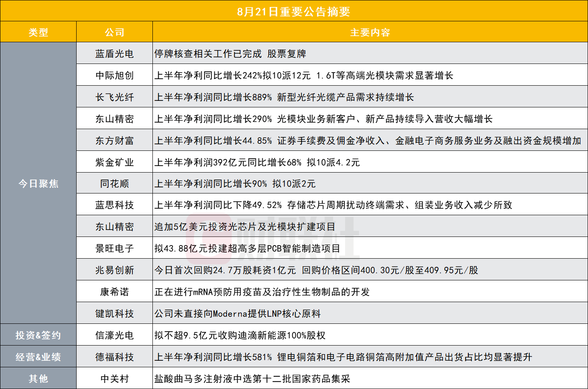588x389 pixels.
Task: Click the text starting "正在进行mRNA预防用疫苗"
Action: [262, 292]
